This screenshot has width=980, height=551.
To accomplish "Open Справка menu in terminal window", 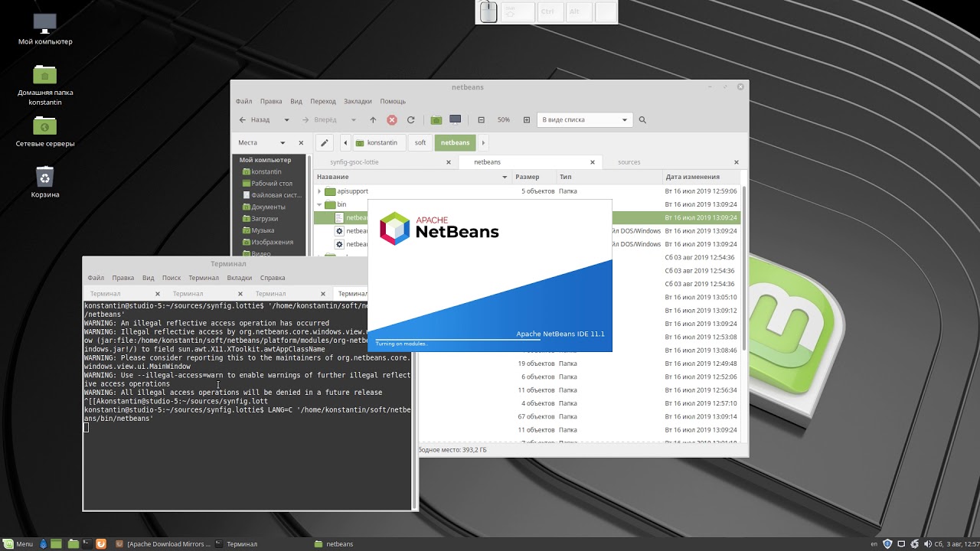I will 273,278.
